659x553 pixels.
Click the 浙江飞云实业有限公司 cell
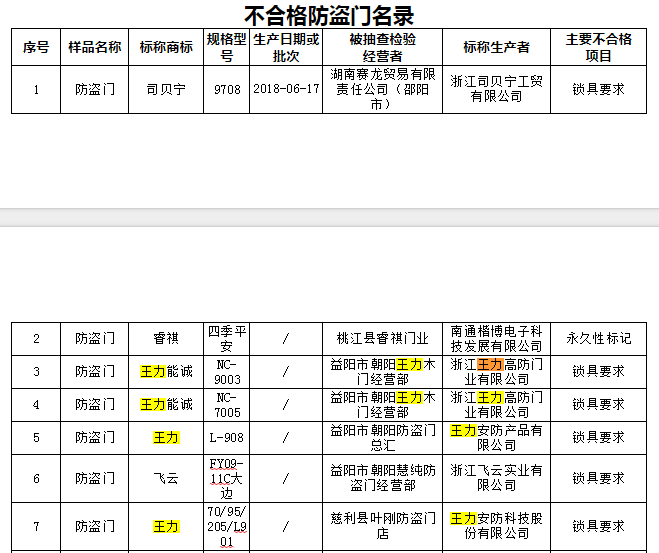[x=496, y=479]
